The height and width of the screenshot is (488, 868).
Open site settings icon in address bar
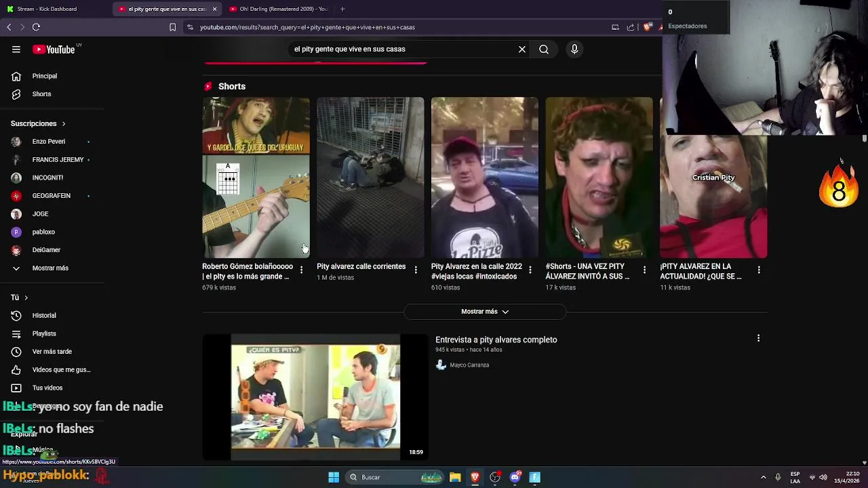pos(190,27)
